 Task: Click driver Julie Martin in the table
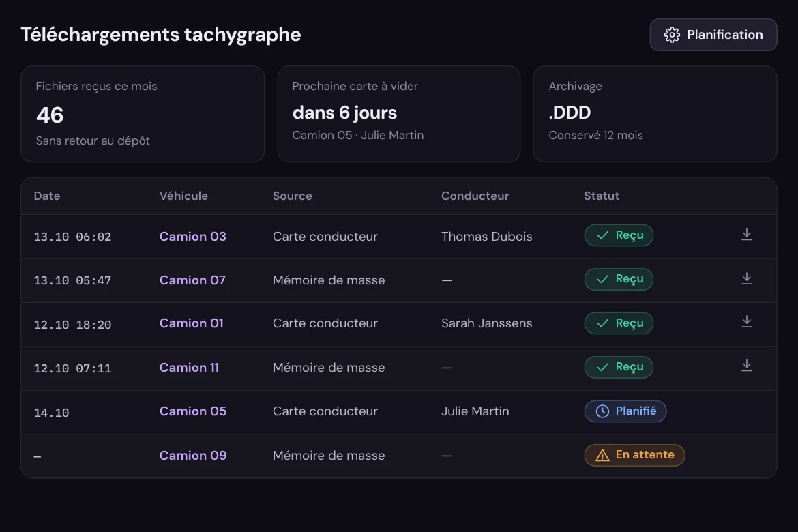475,411
